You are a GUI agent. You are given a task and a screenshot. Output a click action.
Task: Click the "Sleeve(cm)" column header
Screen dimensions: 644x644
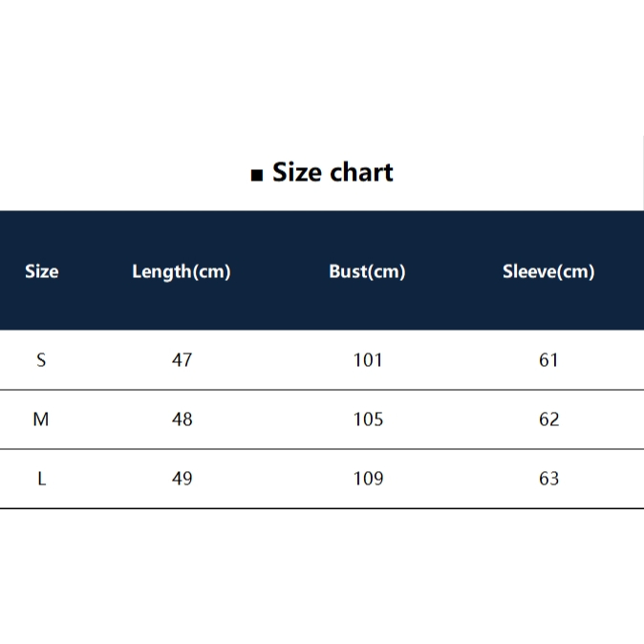(x=548, y=271)
